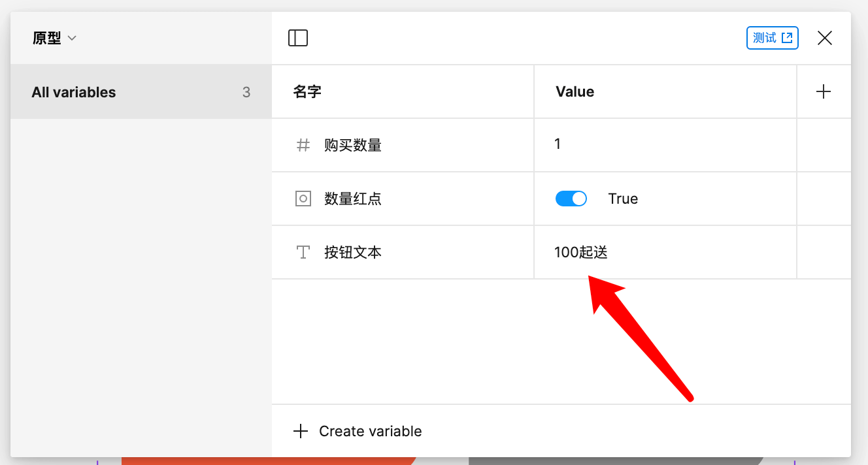Toggle the sidebar panel icon
868x465 pixels.
(x=298, y=38)
